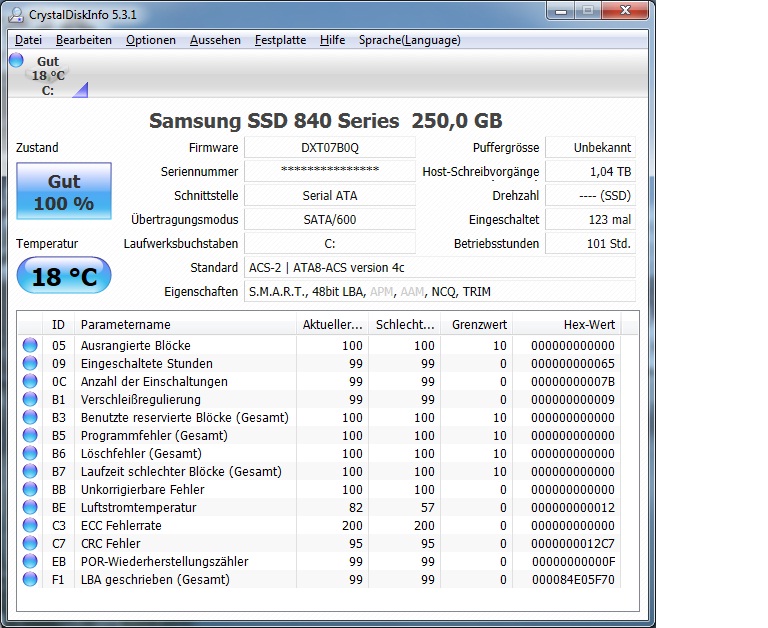
Task: Click status orb of LBA geschrieben row
Action: (x=30, y=579)
